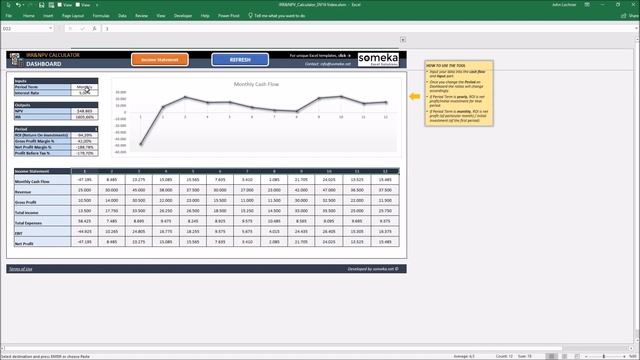This screenshot has height=360, width=640.
Task: Click the Insert Function fx icon
Action: tap(94, 29)
